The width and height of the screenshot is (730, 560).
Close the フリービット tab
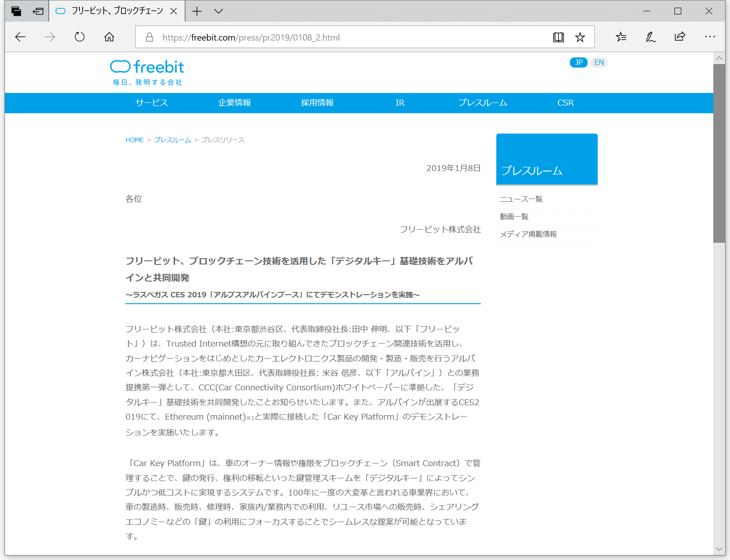coord(173,11)
